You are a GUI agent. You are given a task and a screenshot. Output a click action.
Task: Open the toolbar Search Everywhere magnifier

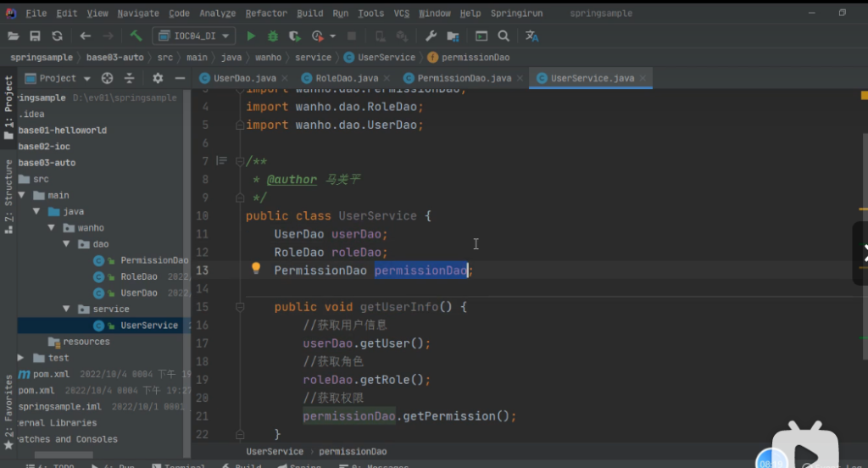click(x=504, y=36)
